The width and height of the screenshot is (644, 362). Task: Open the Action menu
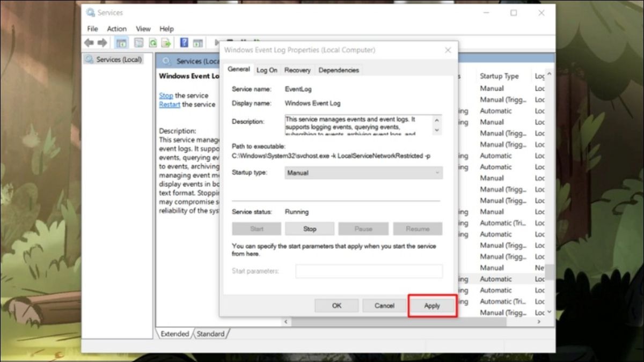tap(116, 28)
